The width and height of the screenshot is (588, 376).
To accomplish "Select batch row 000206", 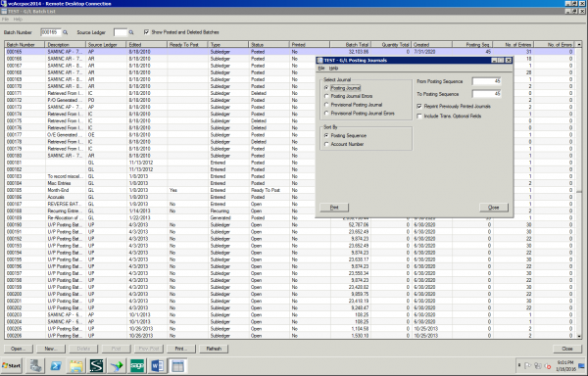I will [289, 336].
